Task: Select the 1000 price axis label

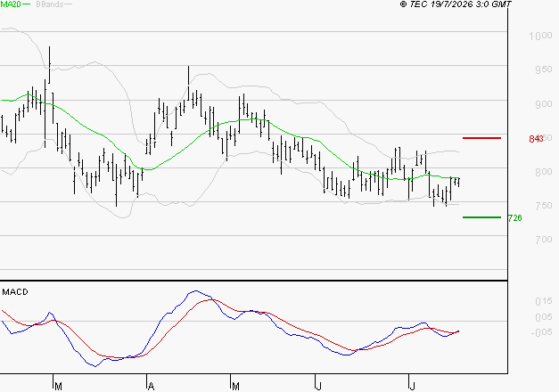Action: tap(540, 36)
